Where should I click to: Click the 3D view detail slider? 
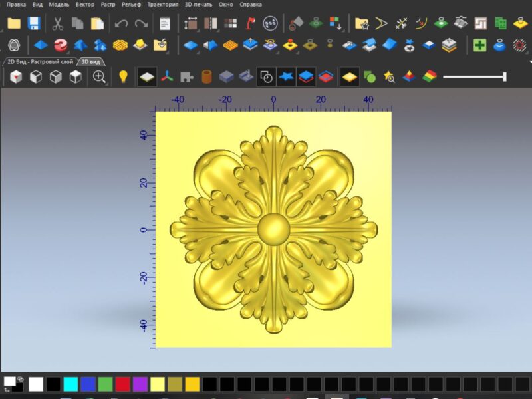point(475,77)
